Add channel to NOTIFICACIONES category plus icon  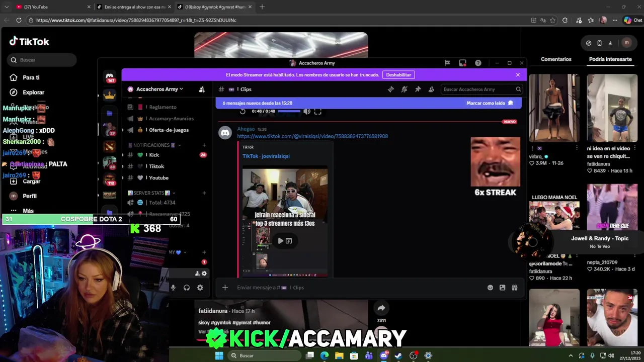click(204, 145)
